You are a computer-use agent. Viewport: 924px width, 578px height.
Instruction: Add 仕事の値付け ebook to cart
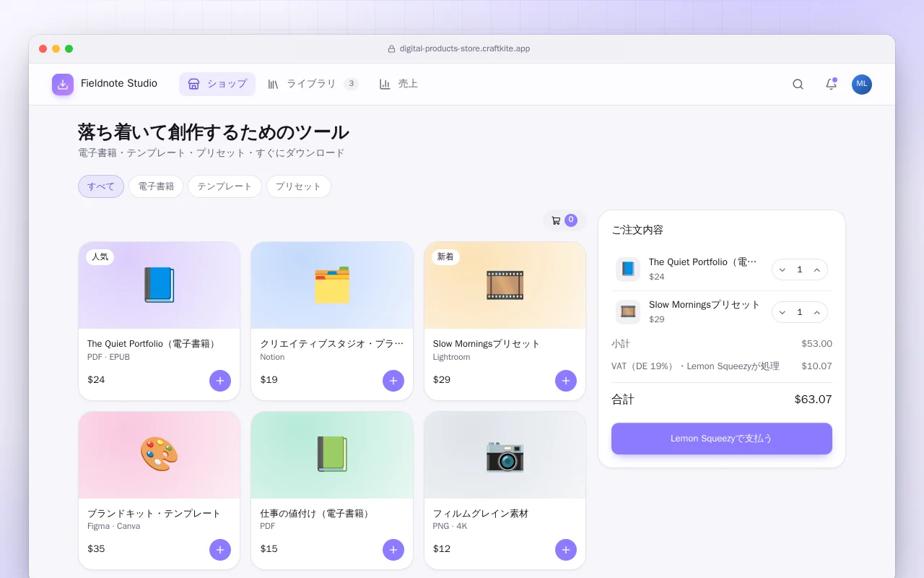393,550
